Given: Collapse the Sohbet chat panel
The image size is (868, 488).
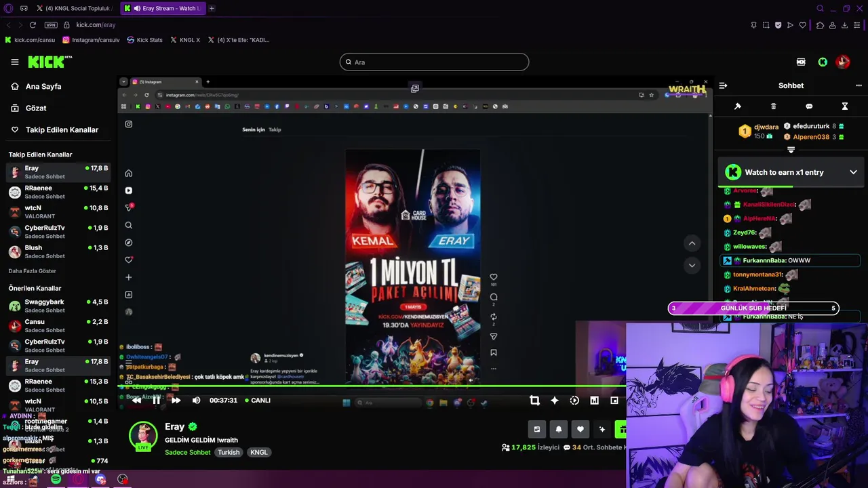Looking at the screenshot, I should pos(723,85).
